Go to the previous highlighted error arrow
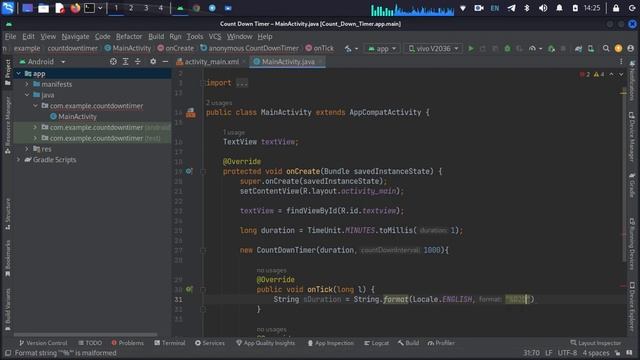 (x=611, y=74)
